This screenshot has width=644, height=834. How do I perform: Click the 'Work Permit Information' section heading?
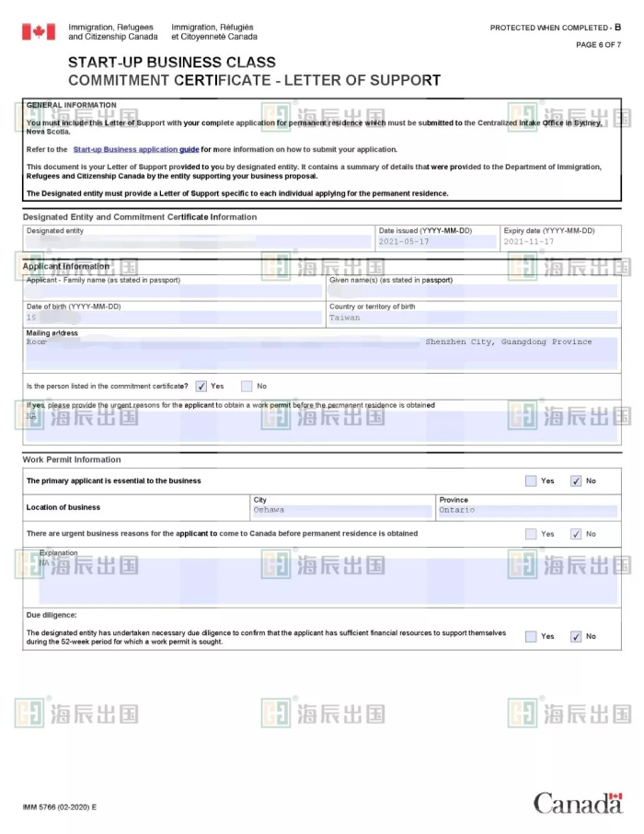pos(71,460)
